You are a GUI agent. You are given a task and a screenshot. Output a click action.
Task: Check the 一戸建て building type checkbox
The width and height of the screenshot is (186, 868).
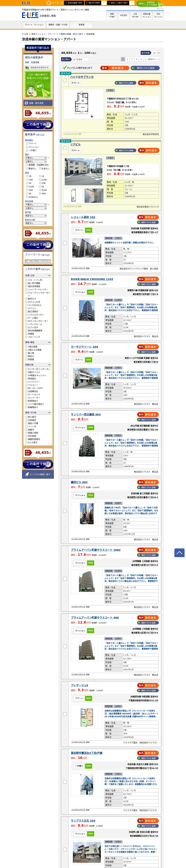coord(27,150)
